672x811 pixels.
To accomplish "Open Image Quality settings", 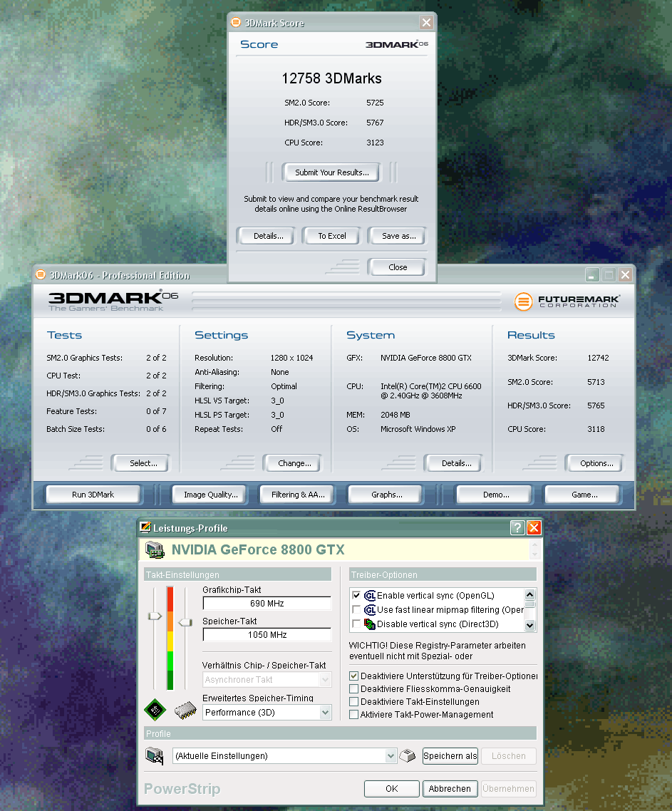I will [210, 495].
